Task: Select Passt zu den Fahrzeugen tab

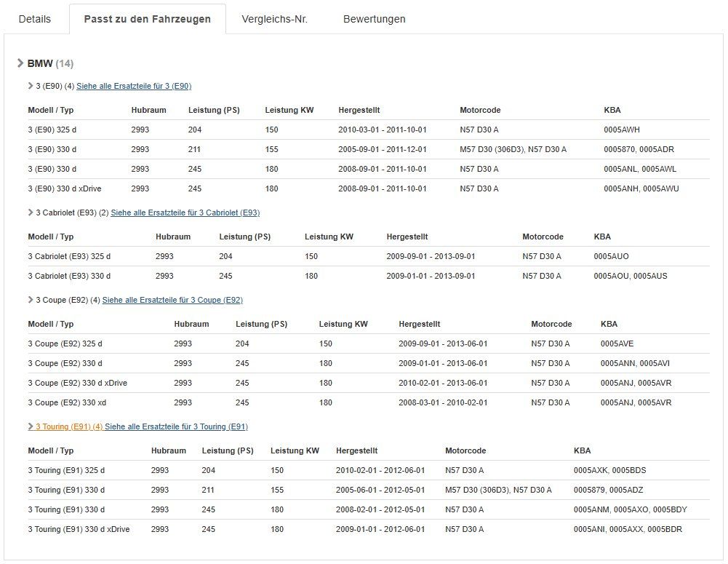Action: 147,19
